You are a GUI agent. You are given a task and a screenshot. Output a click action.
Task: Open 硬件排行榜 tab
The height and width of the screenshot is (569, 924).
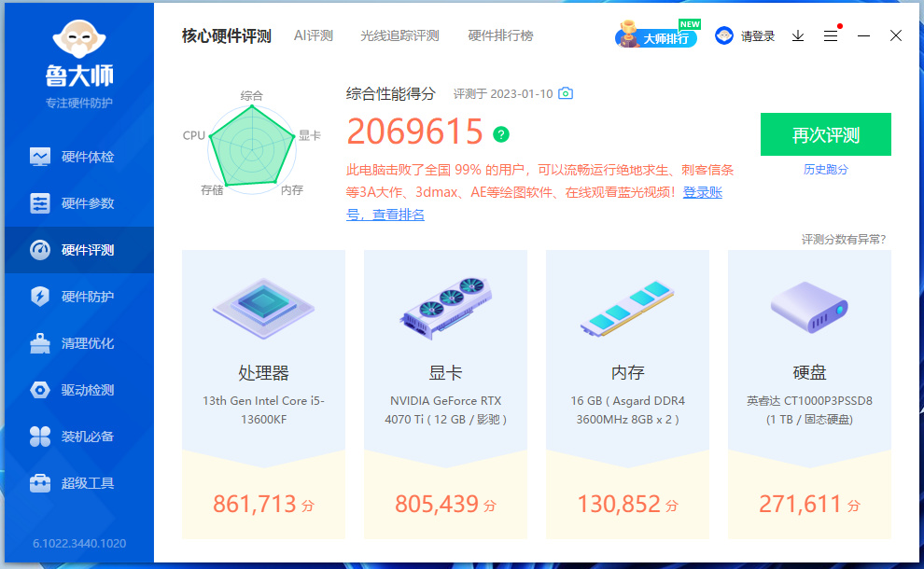[501, 35]
